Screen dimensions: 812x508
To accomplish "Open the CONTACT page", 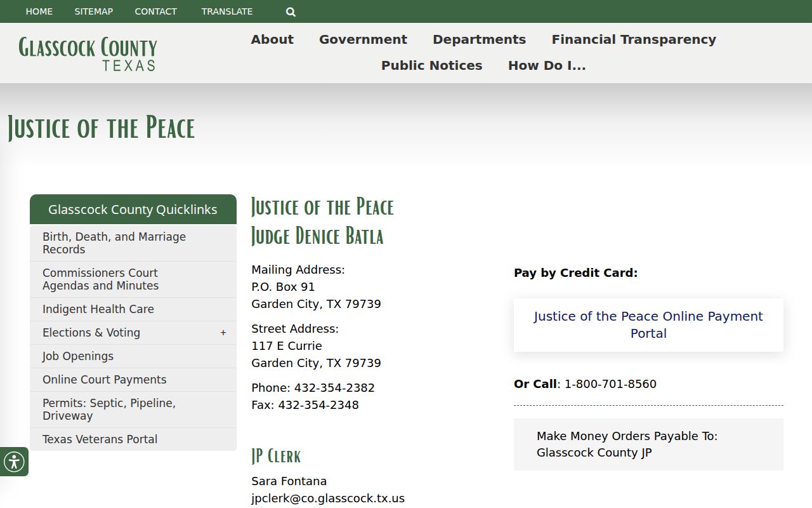I will pos(156,11).
